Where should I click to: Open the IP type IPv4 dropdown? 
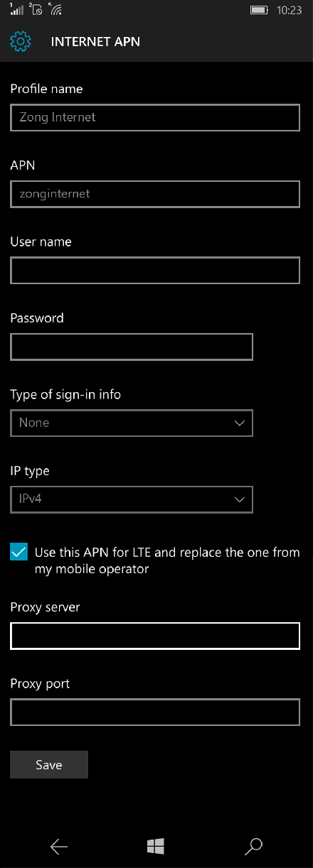tap(132, 499)
